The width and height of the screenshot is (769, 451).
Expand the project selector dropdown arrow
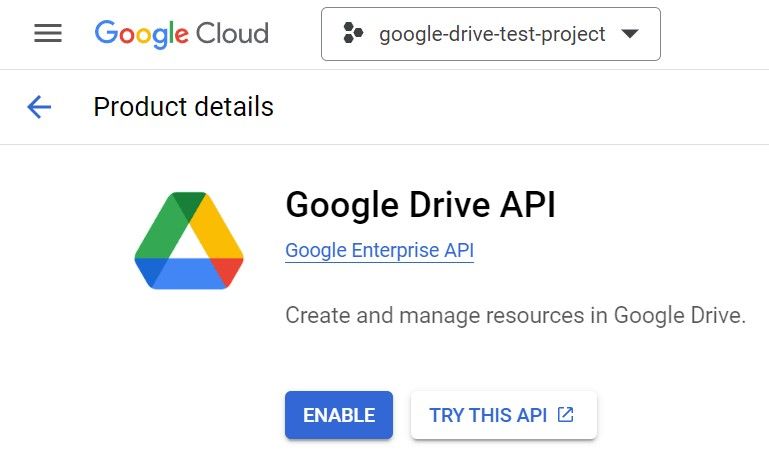tap(629, 34)
